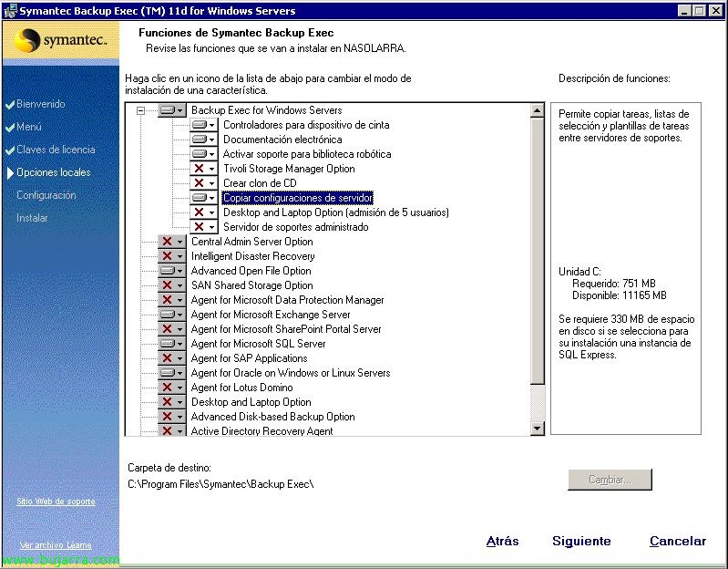The width and height of the screenshot is (728, 569).
Task: Collapse the Backup Exec for Windows Servers tree node
Action: pyautogui.click(x=140, y=110)
